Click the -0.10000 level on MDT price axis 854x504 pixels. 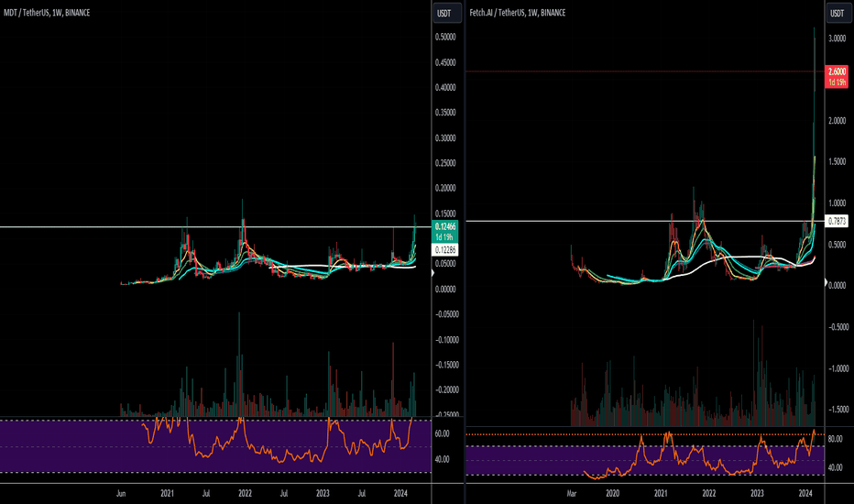click(x=445, y=340)
